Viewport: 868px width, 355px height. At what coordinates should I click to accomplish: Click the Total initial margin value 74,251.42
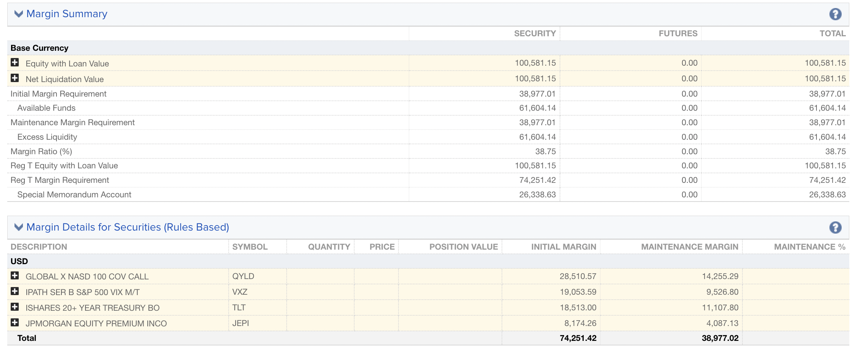pyautogui.click(x=578, y=338)
